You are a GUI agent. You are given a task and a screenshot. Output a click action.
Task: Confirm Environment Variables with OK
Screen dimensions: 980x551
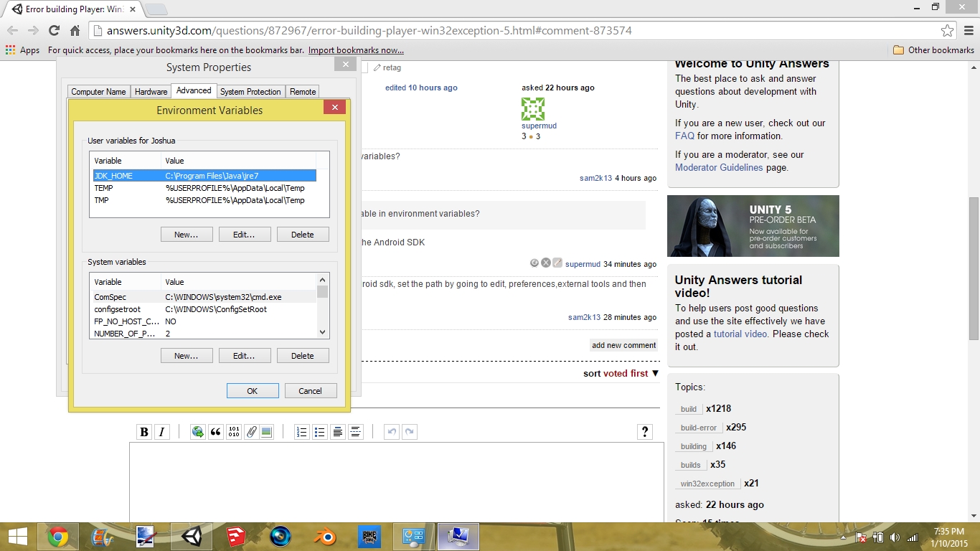(x=253, y=391)
